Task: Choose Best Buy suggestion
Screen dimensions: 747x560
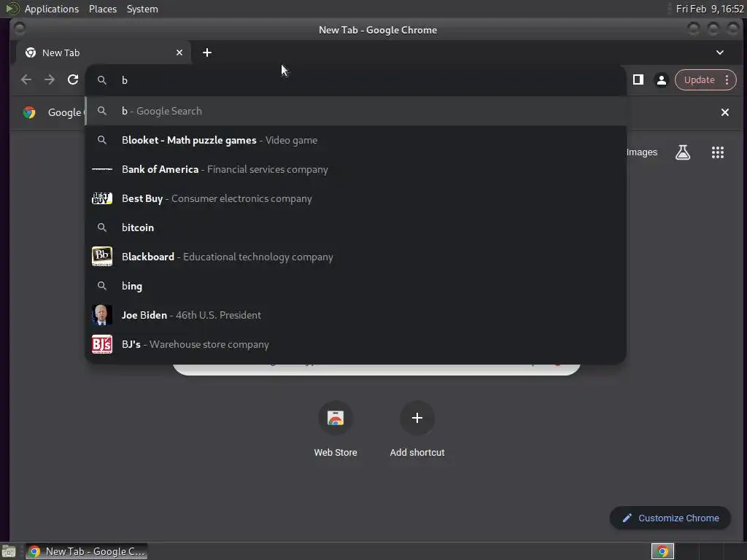Action: click(x=355, y=198)
